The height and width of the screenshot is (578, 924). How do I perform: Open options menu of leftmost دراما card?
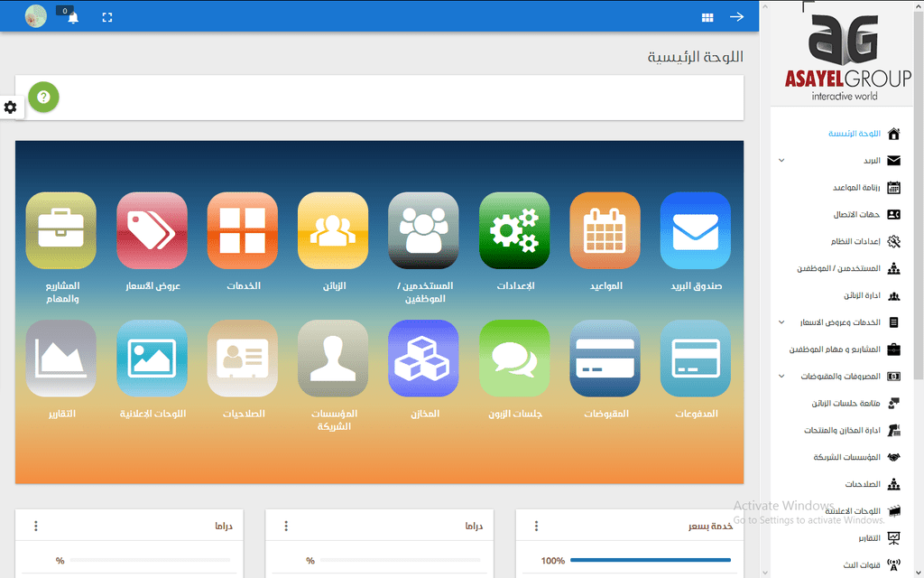point(36,526)
